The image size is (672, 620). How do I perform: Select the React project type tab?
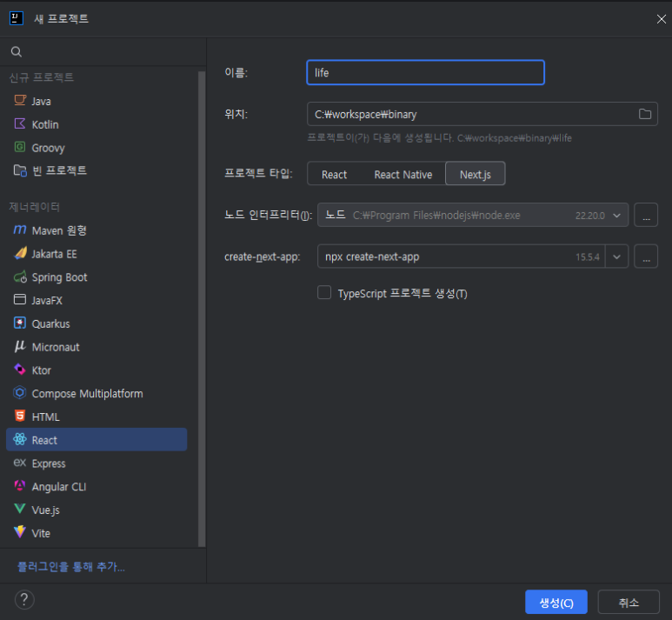click(x=334, y=174)
